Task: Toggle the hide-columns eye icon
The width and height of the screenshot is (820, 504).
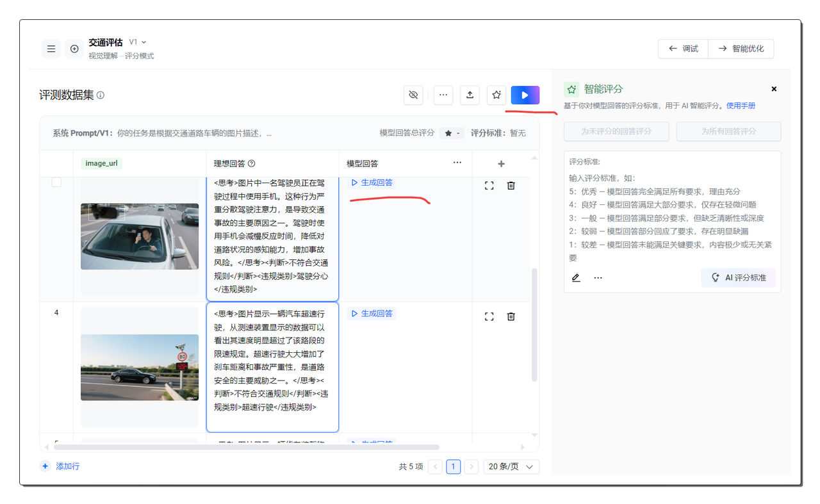Action: 413,95
